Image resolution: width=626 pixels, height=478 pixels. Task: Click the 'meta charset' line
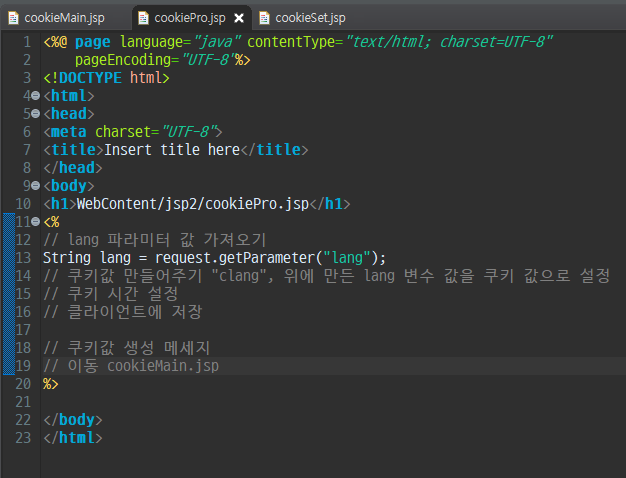[133, 131]
